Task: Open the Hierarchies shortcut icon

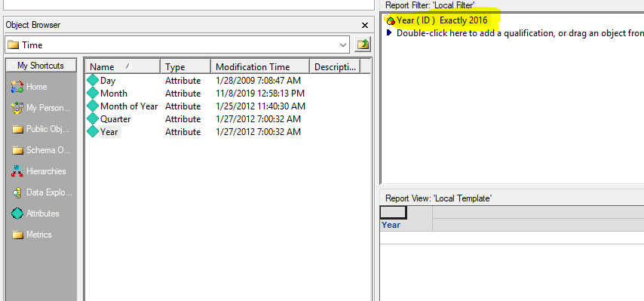Action: [x=17, y=171]
